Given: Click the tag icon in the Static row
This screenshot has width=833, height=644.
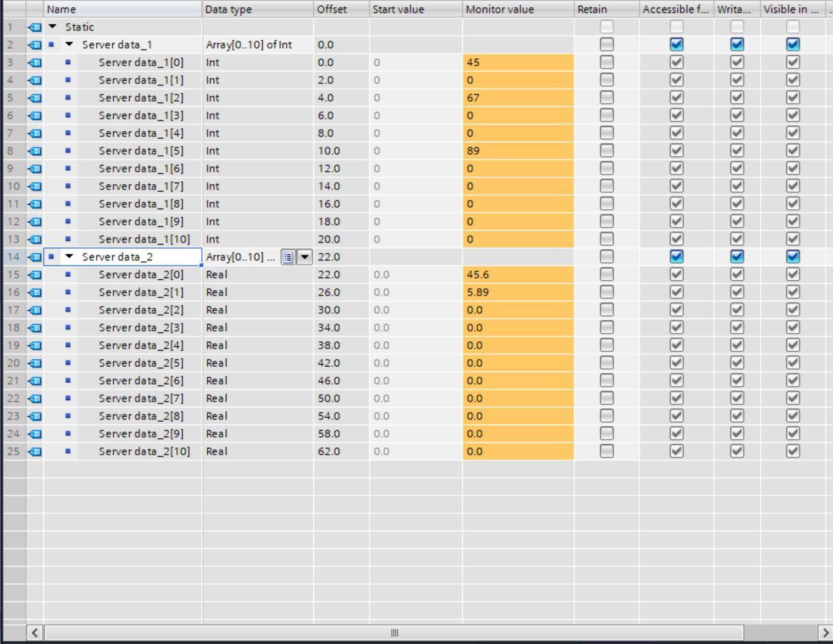Looking at the screenshot, I should [35, 27].
